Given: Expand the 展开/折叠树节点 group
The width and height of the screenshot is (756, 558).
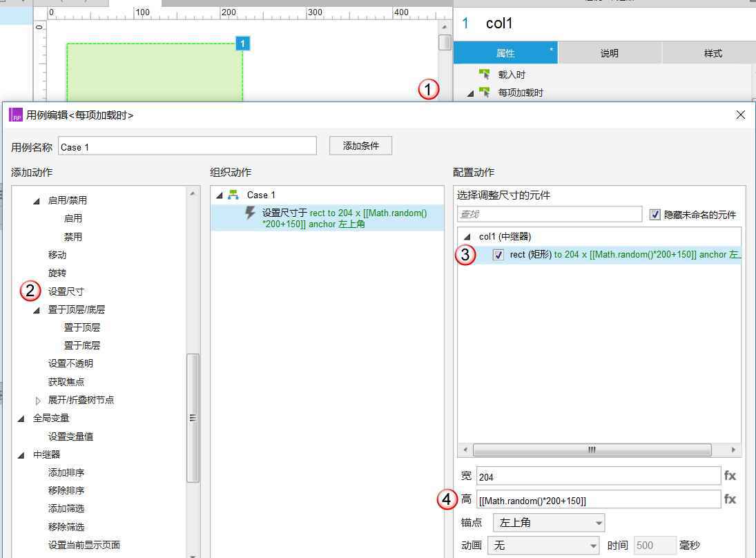Looking at the screenshot, I should click(x=37, y=401).
